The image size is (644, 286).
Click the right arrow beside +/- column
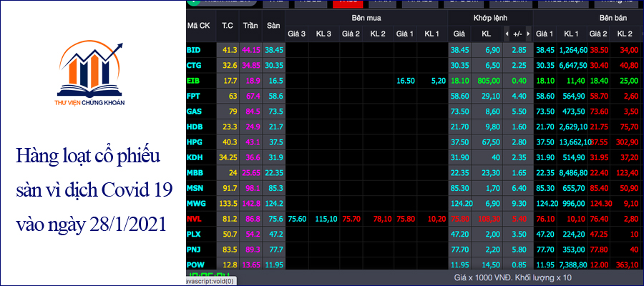[528, 34]
